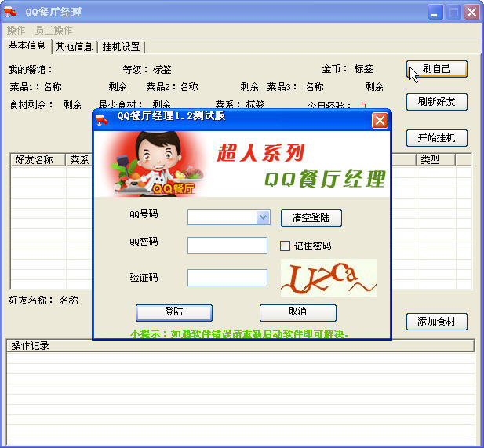Screen dimensions: 484x448
Task: Click the 开始挂机 button
Action: pyautogui.click(x=436, y=138)
